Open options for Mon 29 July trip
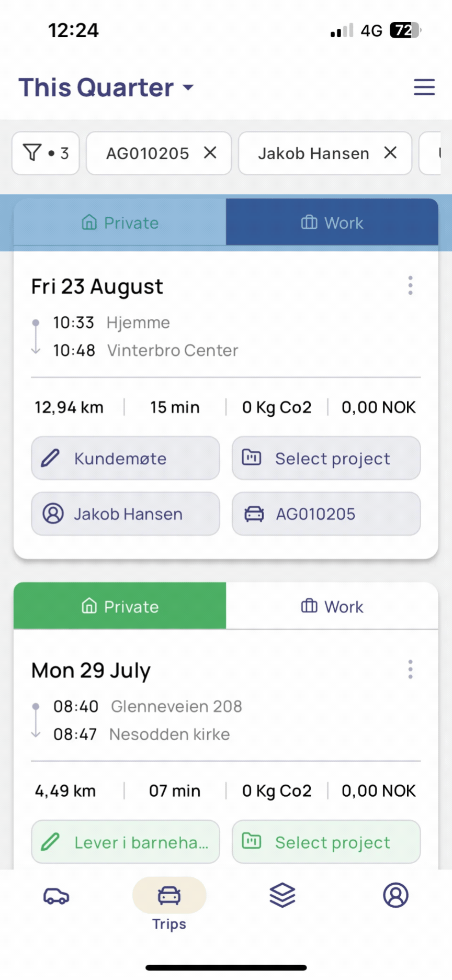Image resolution: width=452 pixels, height=980 pixels. point(411,669)
